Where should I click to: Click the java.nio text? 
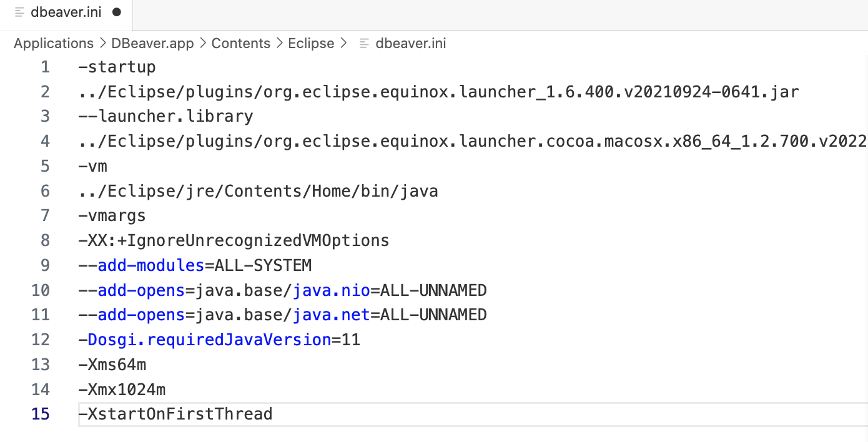(x=332, y=290)
